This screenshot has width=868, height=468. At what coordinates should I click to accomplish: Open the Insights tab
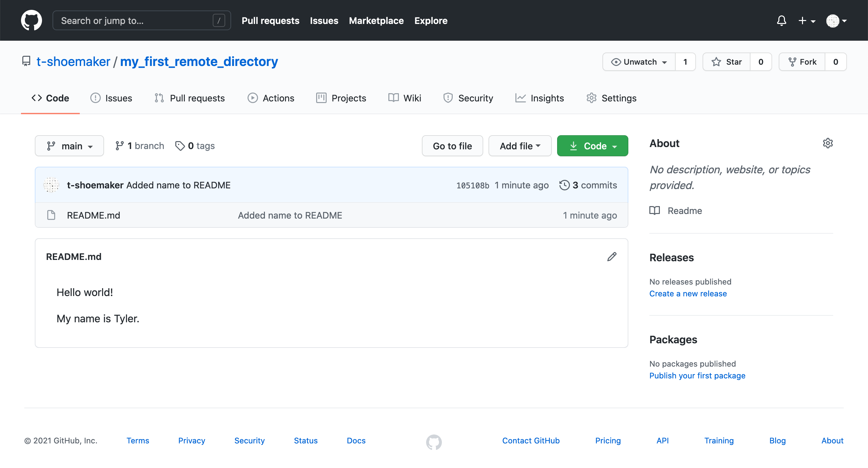pyautogui.click(x=539, y=98)
